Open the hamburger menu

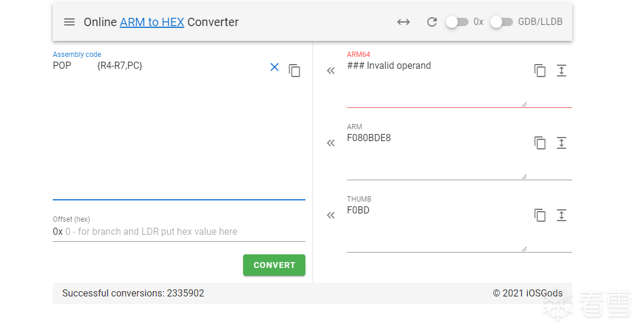69,22
